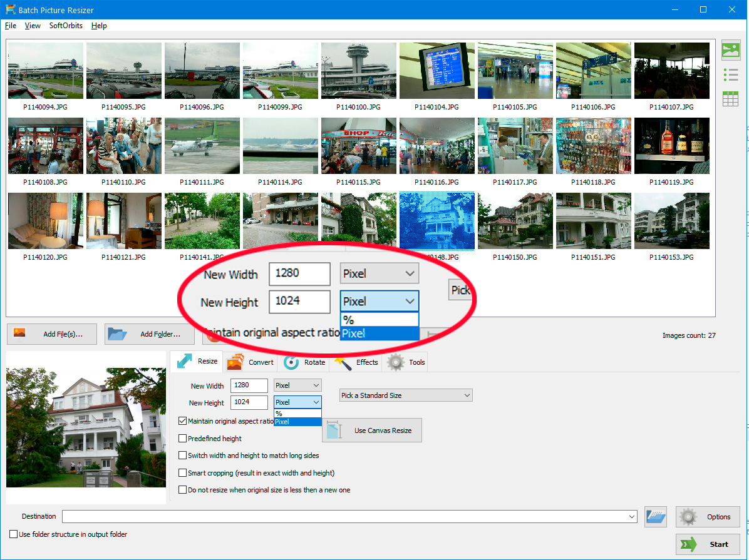Open the Pick a Standard Size dropdown
The width and height of the screenshot is (749, 560).
coord(406,395)
